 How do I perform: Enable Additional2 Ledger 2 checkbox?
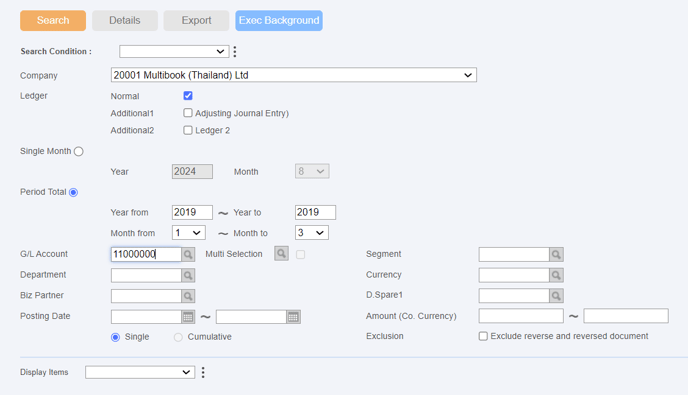coord(188,130)
